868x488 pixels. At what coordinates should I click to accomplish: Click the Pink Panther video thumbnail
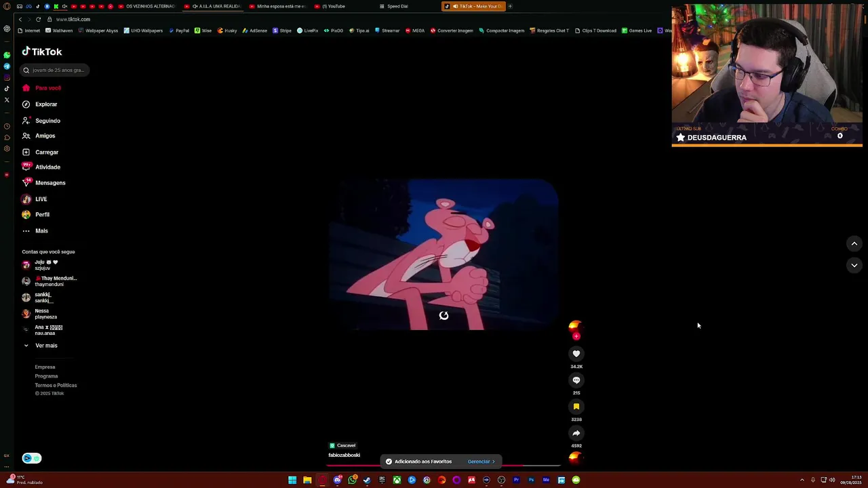443,255
